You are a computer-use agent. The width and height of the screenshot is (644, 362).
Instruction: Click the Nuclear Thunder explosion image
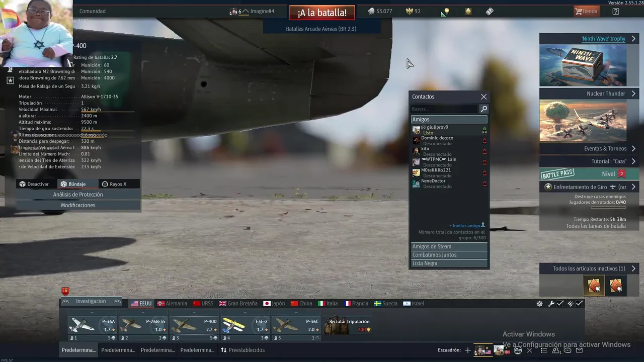click(x=583, y=121)
